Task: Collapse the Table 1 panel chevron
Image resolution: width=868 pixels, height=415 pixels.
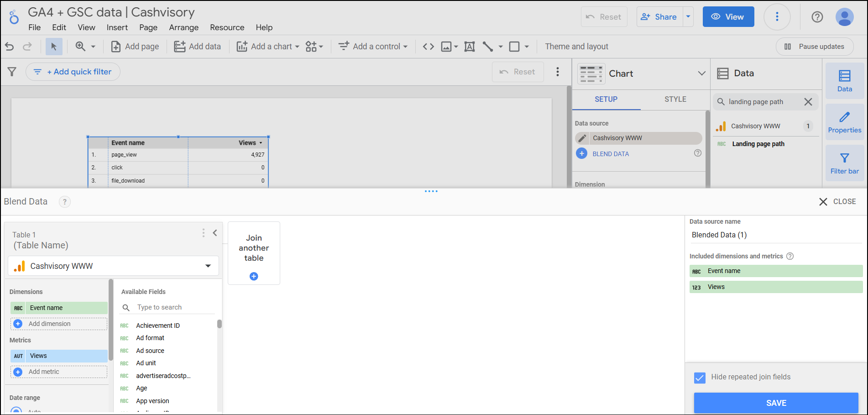Action: point(215,233)
